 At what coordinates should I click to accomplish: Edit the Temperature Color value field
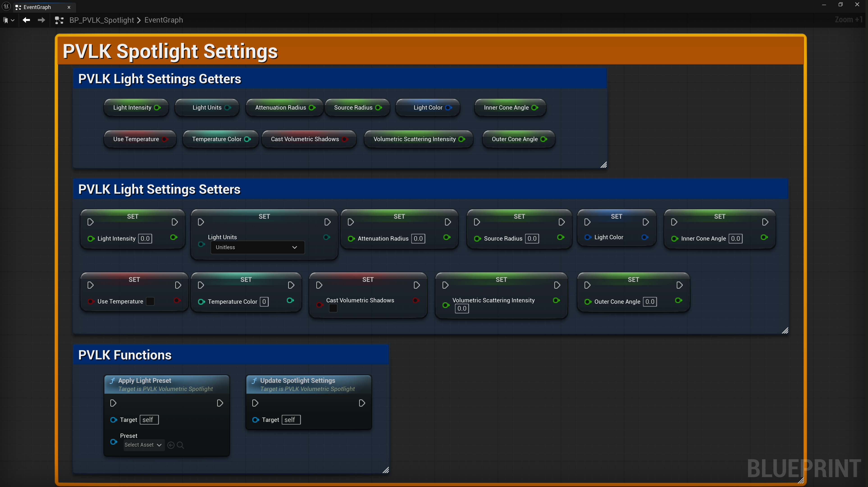[x=264, y=301]
